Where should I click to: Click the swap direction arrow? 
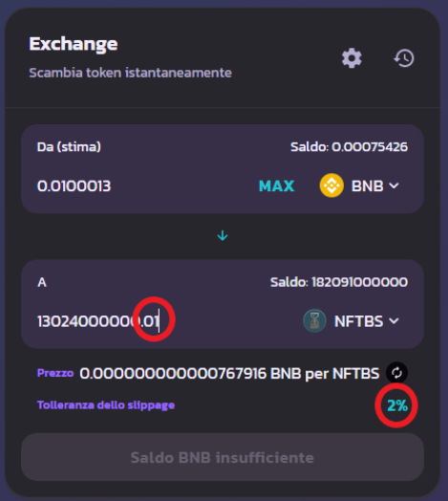[223, 236]
